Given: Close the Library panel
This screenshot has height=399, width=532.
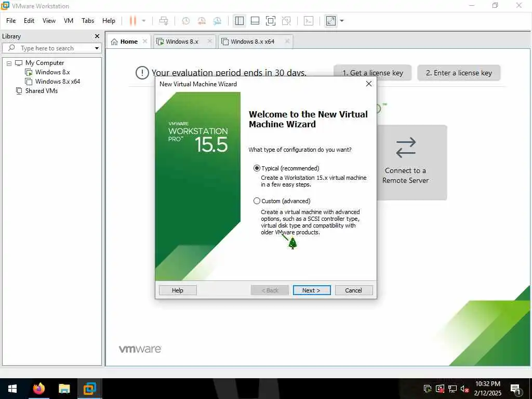Looking at the screenshot, I should point(97,36).
